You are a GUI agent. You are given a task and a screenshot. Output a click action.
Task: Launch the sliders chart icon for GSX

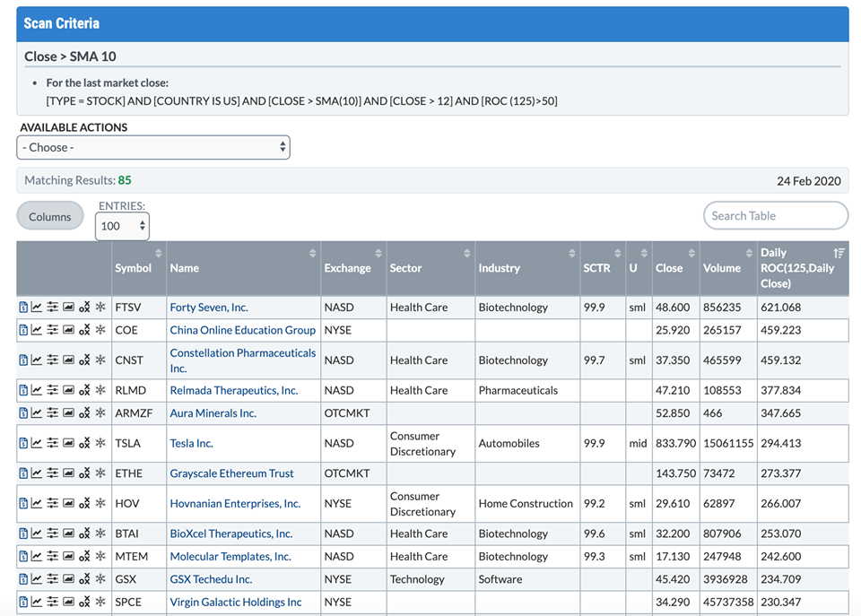click(52, 578)
